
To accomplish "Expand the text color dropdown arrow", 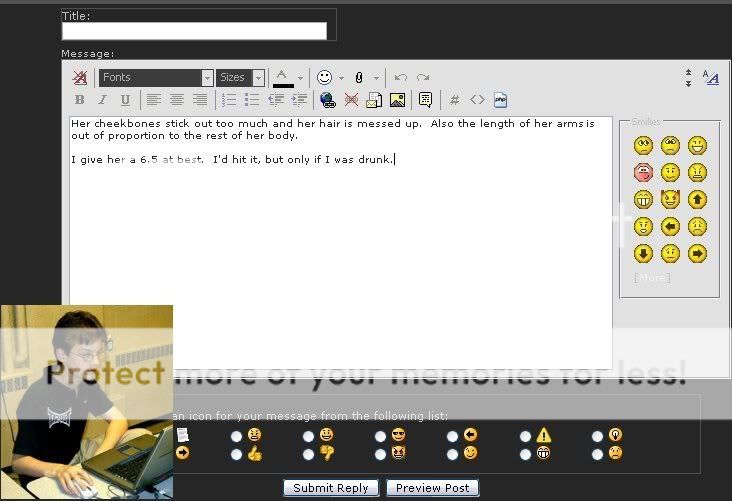I will pos(300,77).
